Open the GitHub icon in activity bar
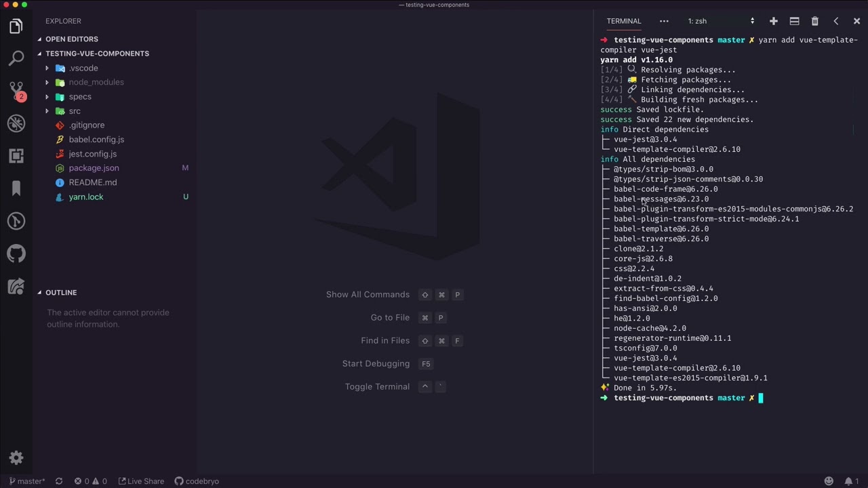The width and height of the screenshot is (868, 488). (x=16, y=253)
